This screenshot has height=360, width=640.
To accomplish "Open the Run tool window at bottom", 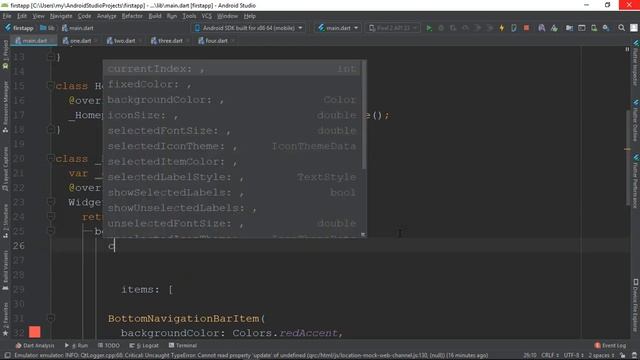I will (x=76, y=345).
